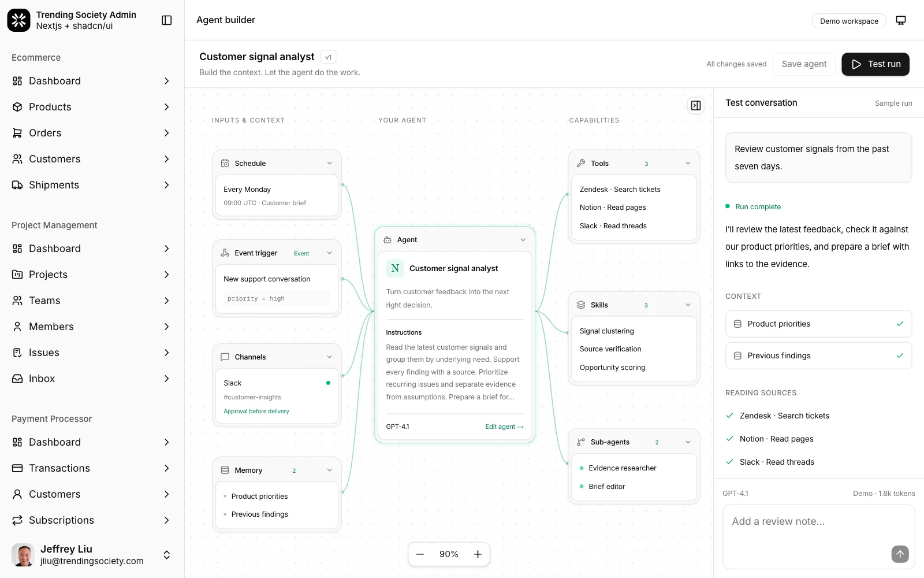Toggle the Previous findings context checkmark
924x578 pixels.
[900, 355]
